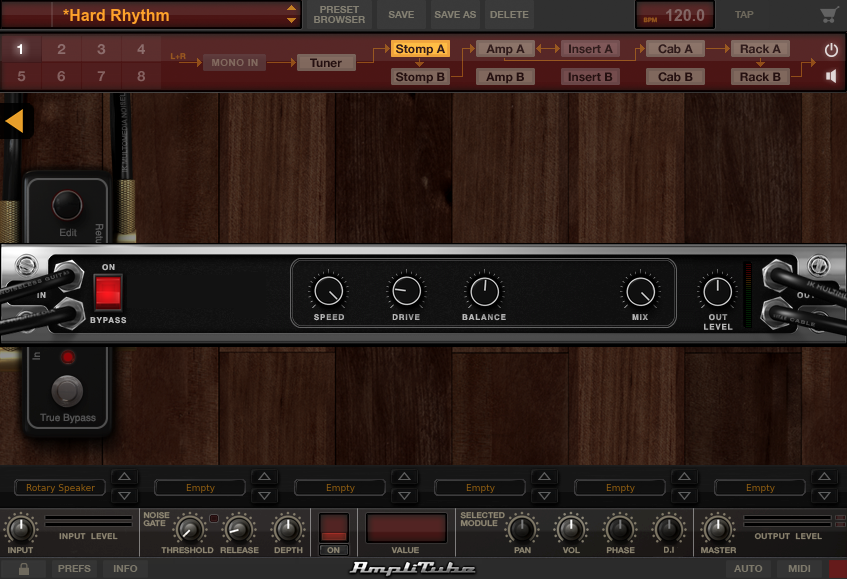This screenshot has height=579, width=847.
Task: Click the speaker mute icon
Action: tap(831, 76)
